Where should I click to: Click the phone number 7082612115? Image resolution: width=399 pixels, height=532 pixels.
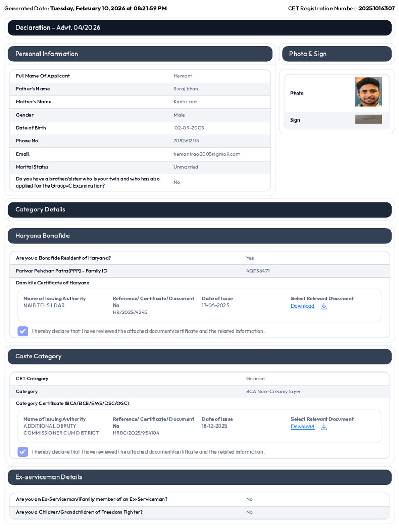[187, 141]
